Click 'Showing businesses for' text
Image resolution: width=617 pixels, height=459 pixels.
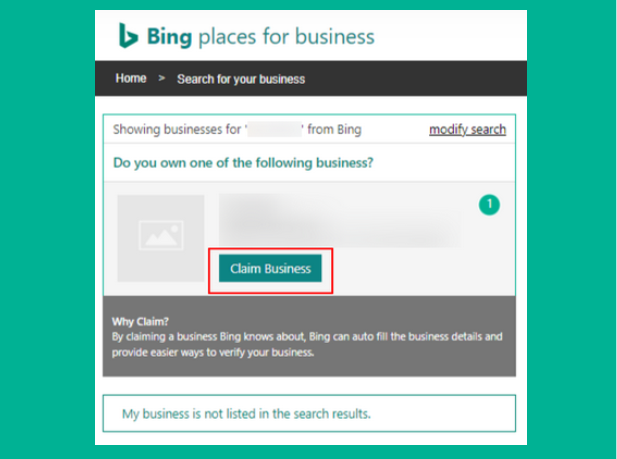pos(177,130)
